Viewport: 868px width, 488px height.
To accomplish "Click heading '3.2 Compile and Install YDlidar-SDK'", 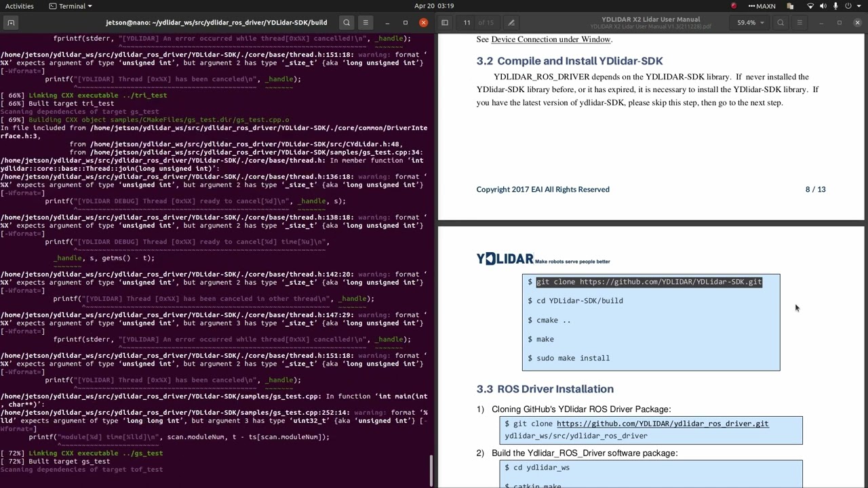I will (x=570, y=61).
